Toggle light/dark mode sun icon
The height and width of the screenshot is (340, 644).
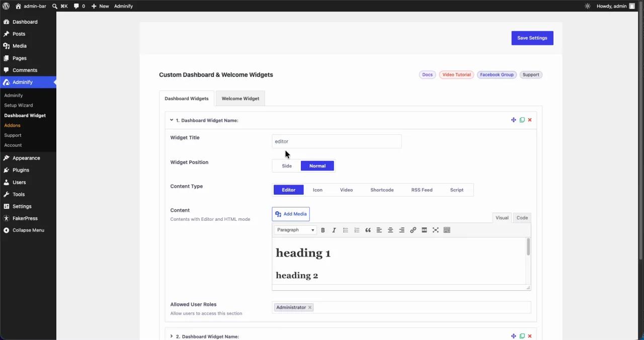tap(587, 6)
